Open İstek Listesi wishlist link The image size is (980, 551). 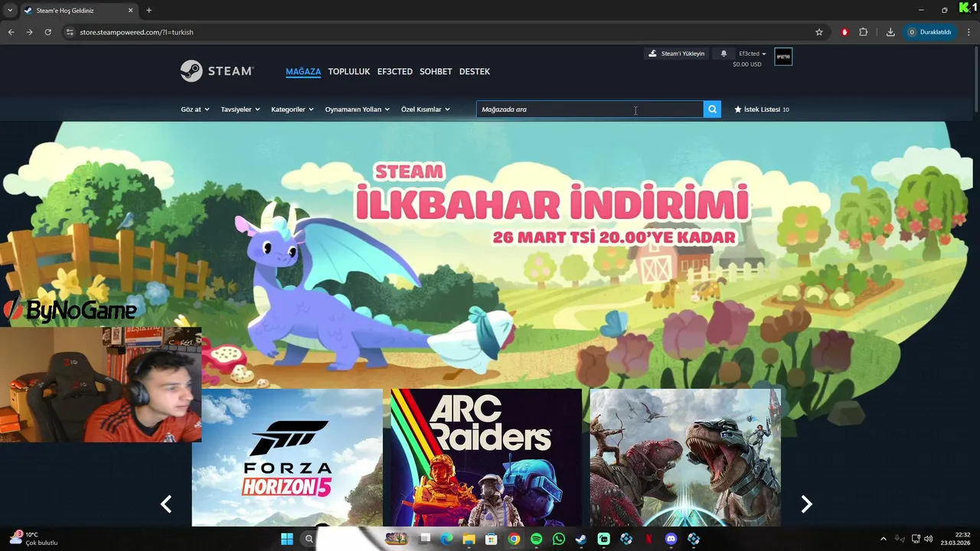click(x=761, y=109)
